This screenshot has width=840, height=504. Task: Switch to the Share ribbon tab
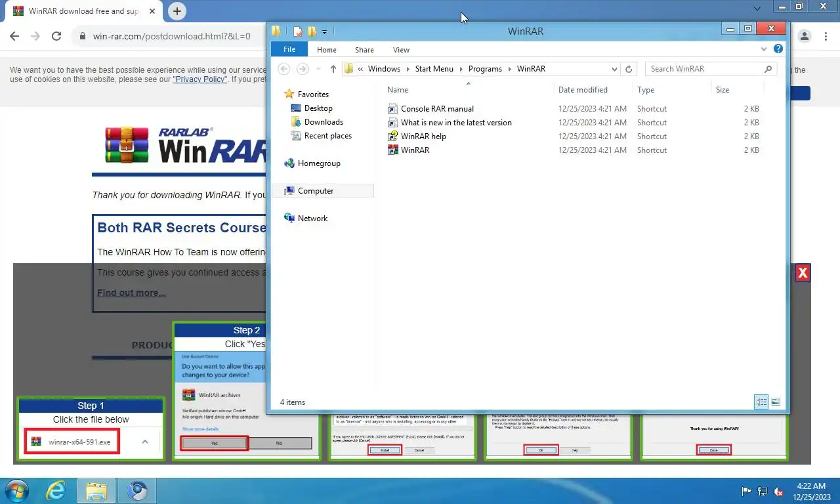tap(364, 50)
